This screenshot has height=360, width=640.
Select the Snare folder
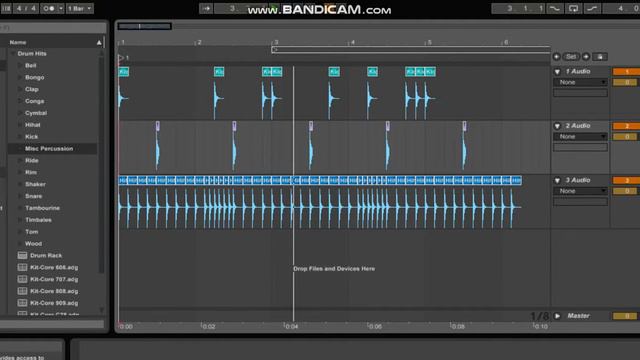[33, 196]
